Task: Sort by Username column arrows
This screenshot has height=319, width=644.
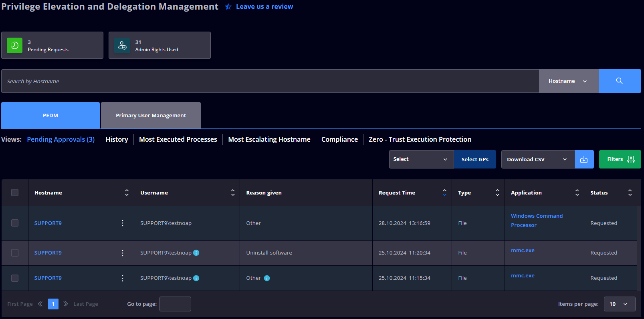Action: click(233, 193)
